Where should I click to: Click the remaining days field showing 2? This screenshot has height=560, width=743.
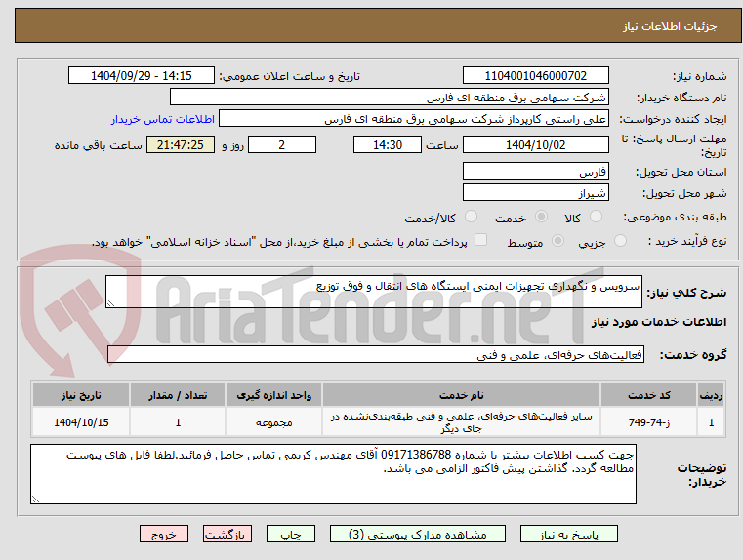point(282,144)
